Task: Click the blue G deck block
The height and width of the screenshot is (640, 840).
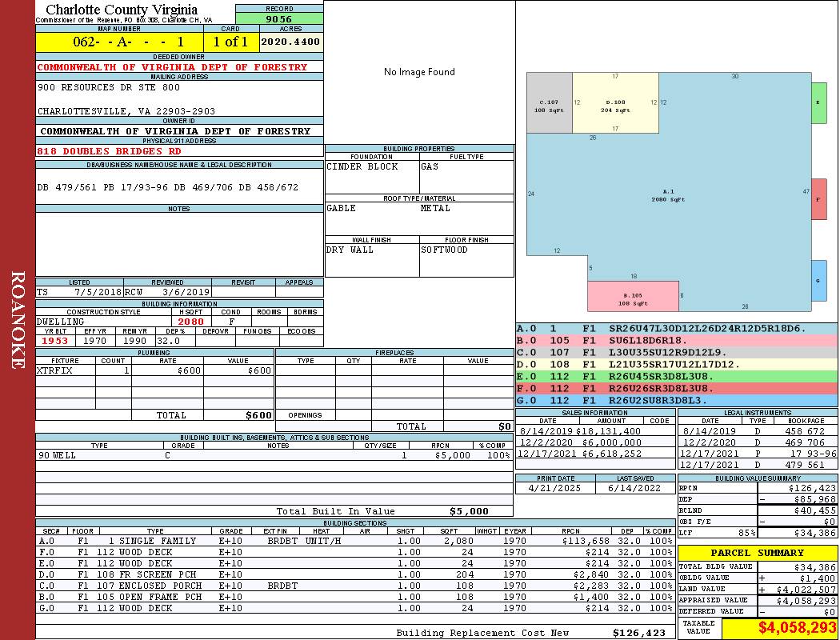Action: pyautogui.click(x=818, y=281)
